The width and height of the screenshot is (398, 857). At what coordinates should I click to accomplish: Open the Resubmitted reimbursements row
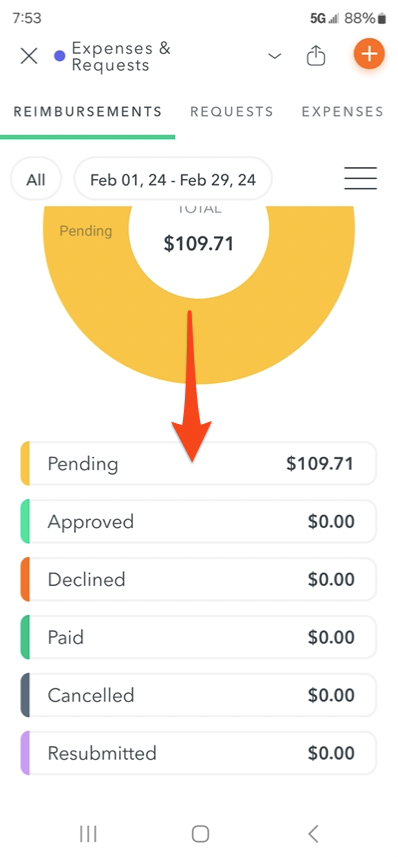(198, 753)
